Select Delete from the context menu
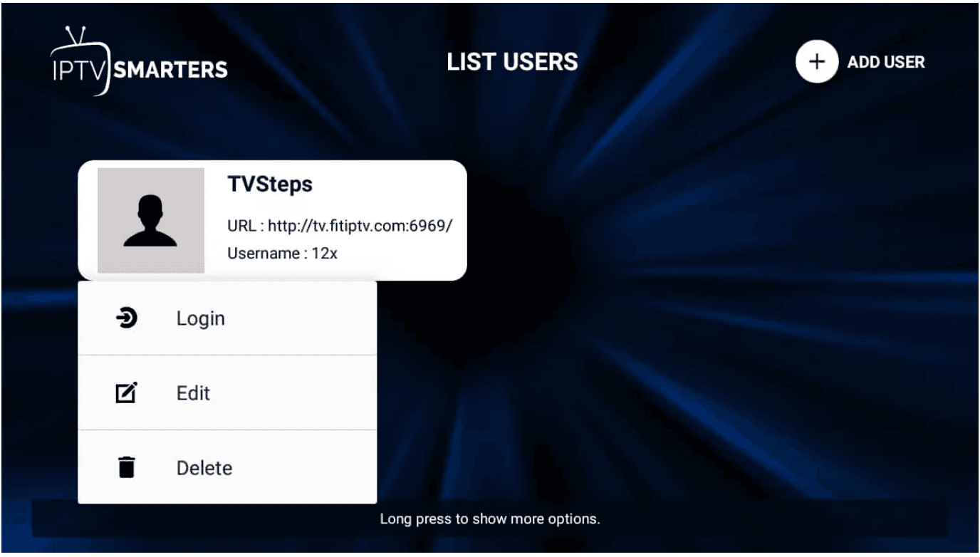 point(204,468)
